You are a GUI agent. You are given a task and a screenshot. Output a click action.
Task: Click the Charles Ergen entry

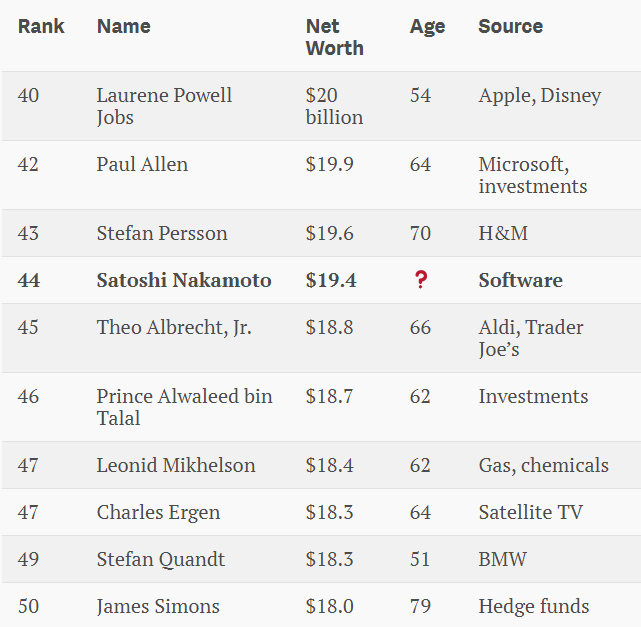coord(158,513)
